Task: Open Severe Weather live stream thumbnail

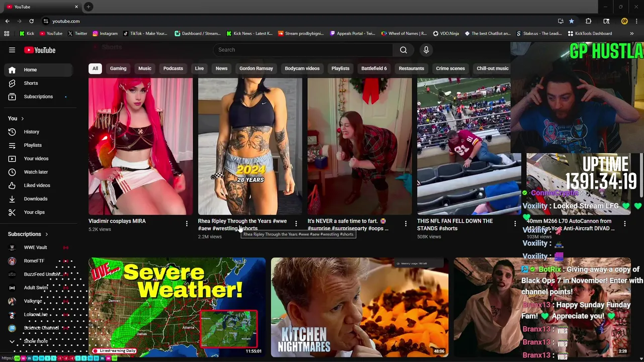Action: [x=177, y=307]
